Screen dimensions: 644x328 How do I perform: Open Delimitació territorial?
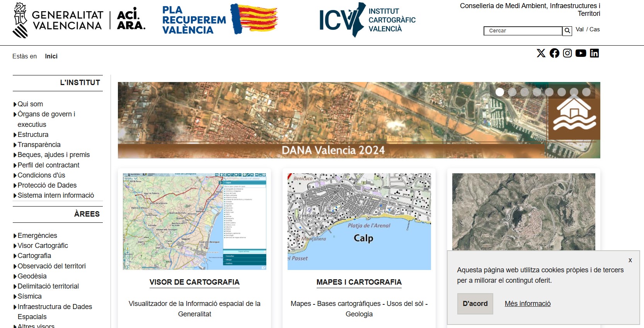[x=48, y=286]
